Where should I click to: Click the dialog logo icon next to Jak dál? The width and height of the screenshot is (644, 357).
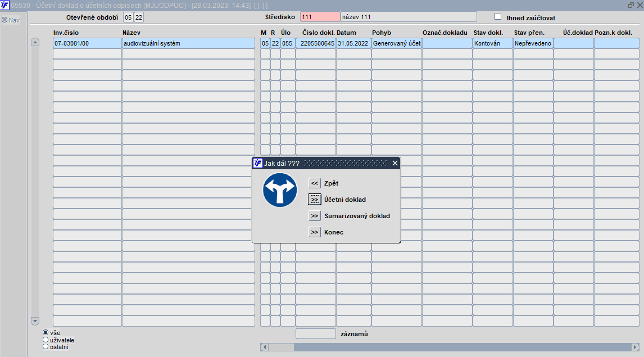click(257, 163)
